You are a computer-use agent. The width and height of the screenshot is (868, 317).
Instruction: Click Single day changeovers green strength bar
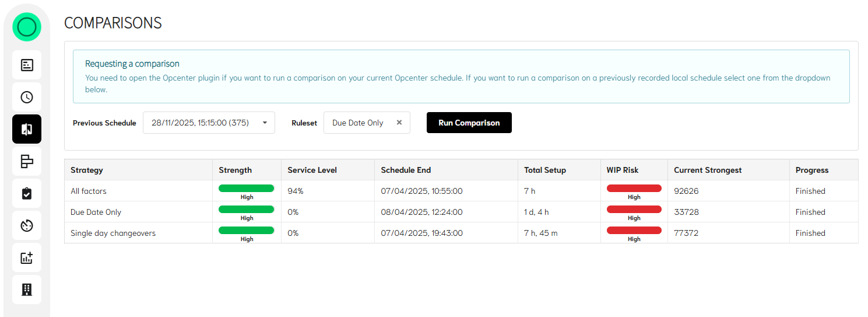pos(246,230)
